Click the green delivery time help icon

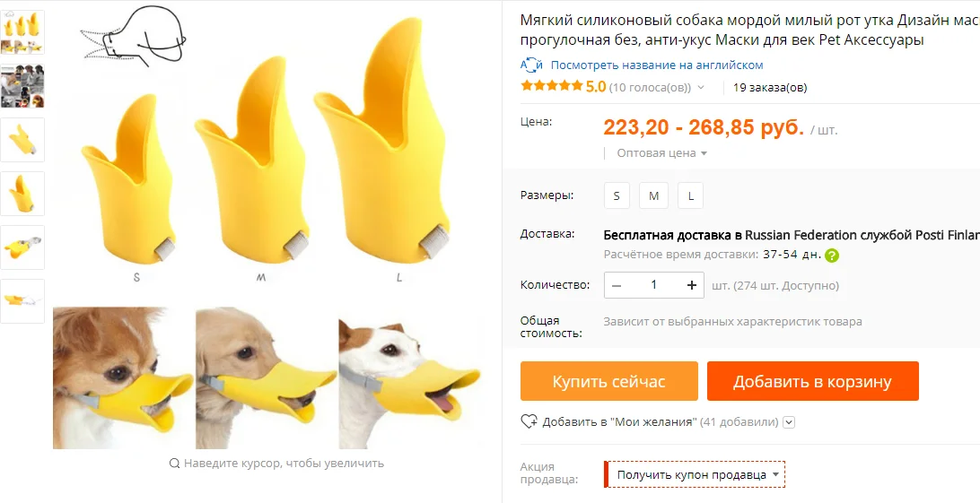832,256
